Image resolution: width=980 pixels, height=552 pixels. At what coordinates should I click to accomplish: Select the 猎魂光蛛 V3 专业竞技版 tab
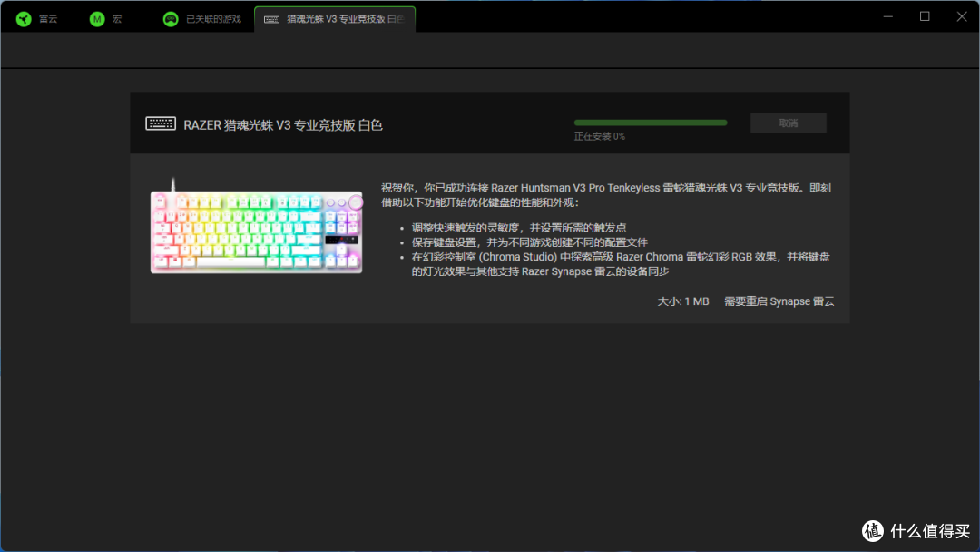point(335,19)
